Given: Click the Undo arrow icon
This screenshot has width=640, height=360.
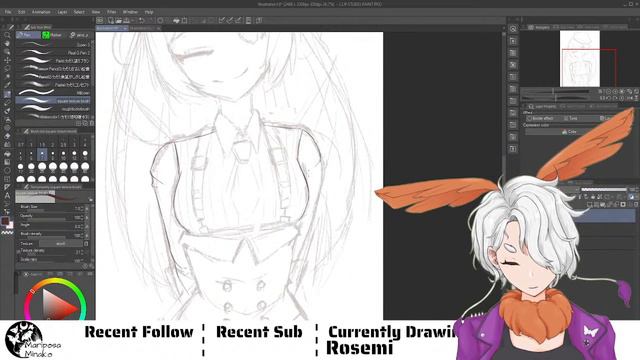Looking at the screenshot, I should (x=141, y=20).
